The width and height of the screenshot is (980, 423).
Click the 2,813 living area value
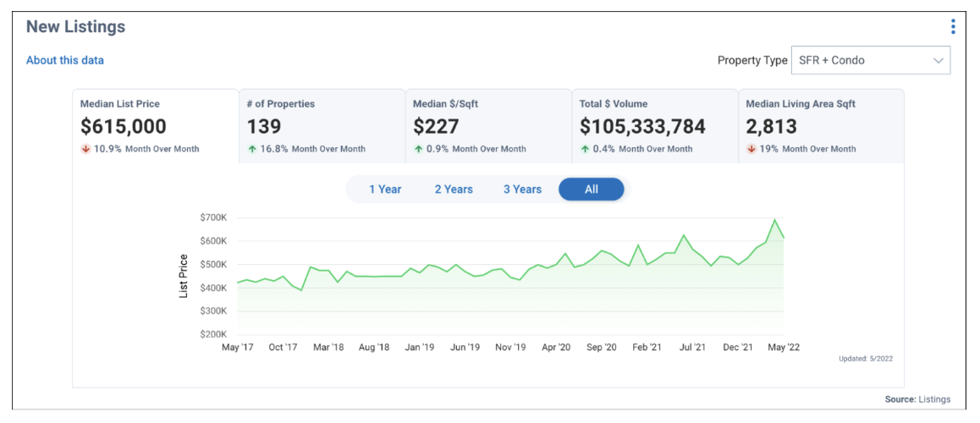tap(771, 127)
